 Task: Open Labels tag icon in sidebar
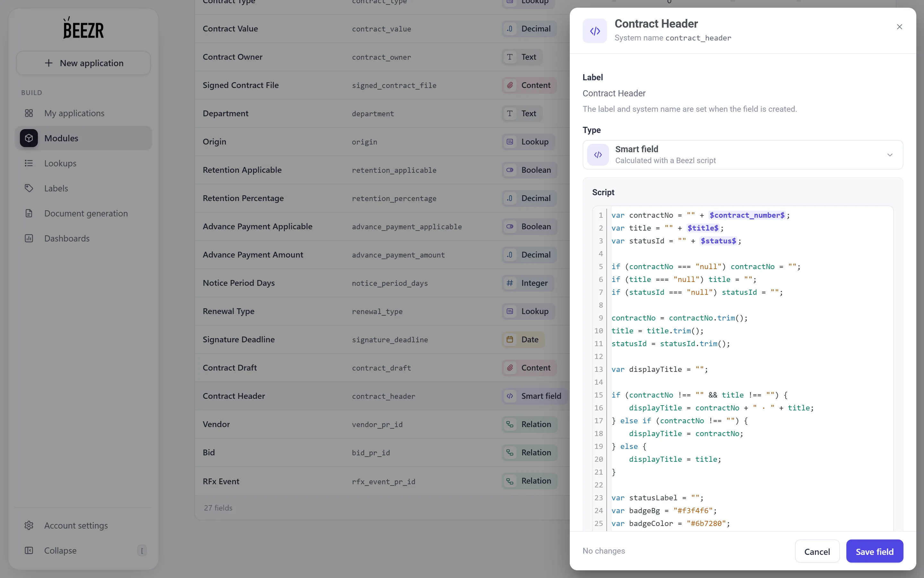click(29, 188)
